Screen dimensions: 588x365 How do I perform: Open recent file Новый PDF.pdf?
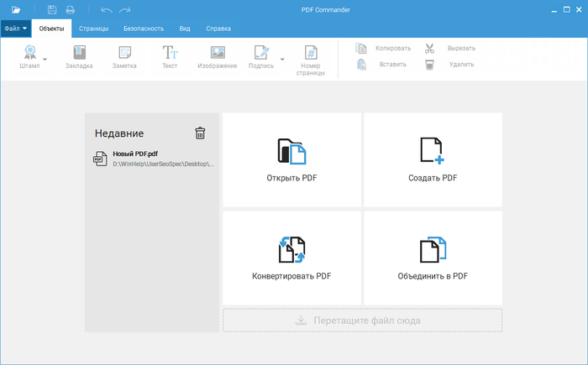(153, 159)
